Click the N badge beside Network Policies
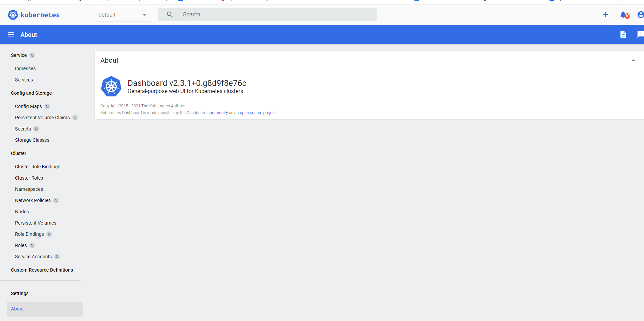Image resolution: width=644 pixels, height=321 pixels. pos(56,200)
